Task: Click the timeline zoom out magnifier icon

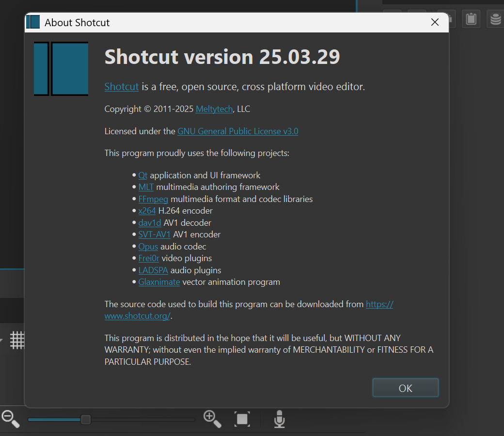Action: coord(10,419)
